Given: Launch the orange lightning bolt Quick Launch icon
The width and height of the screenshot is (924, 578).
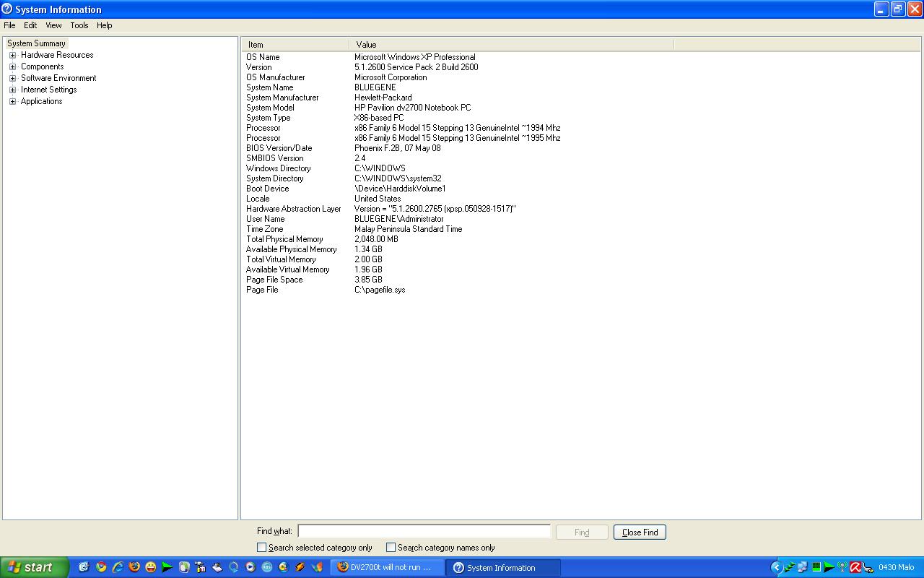Looking at the screenshot, I should coord(300,567).
